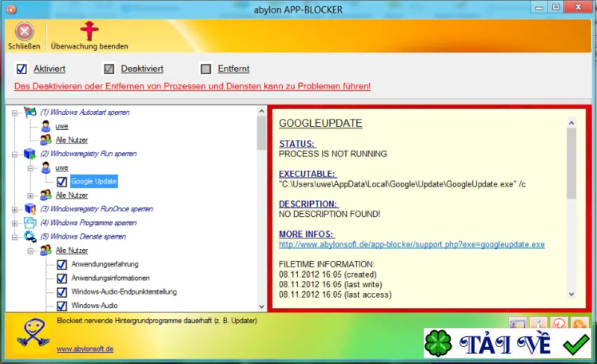Select the uwe label under Windows Autostart
Viewport: 597px width, 364px height.
[62, 126]
